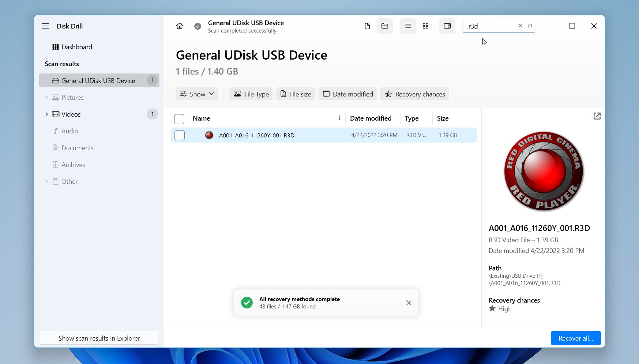Select list view layout
639x364 pixels.
[x=408, y=26]
